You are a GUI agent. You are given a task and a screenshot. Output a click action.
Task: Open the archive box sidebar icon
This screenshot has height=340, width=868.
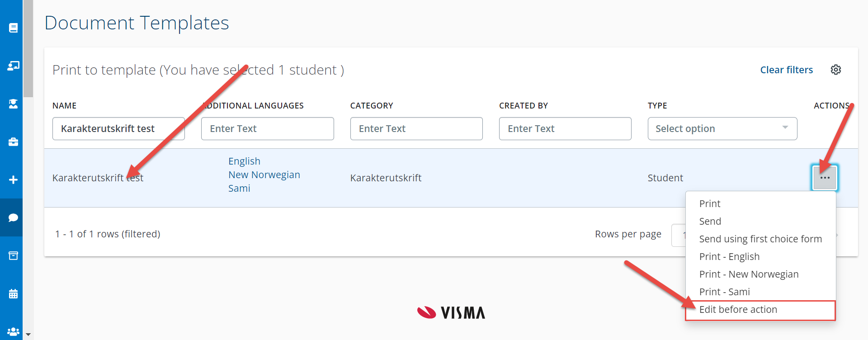coord(13,256)
